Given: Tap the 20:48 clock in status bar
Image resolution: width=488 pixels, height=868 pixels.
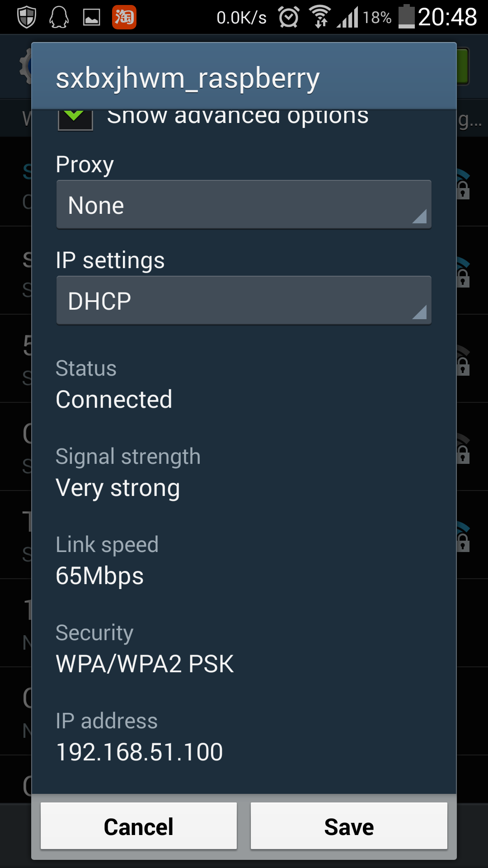Looking at the screenshot, I should coord(447,17).
